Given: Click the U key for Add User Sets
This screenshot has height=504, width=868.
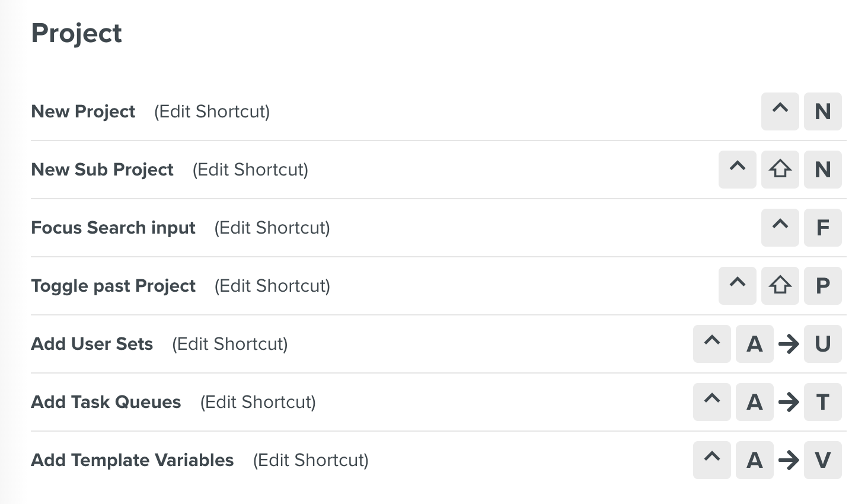Looking at the screenshot, I should pyautogui.click(x=822, y=344).
